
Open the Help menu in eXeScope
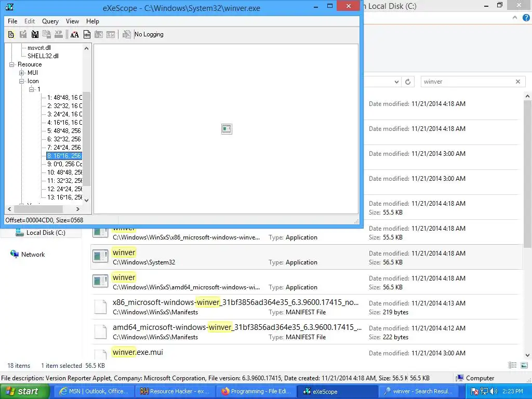coord(92,21)
